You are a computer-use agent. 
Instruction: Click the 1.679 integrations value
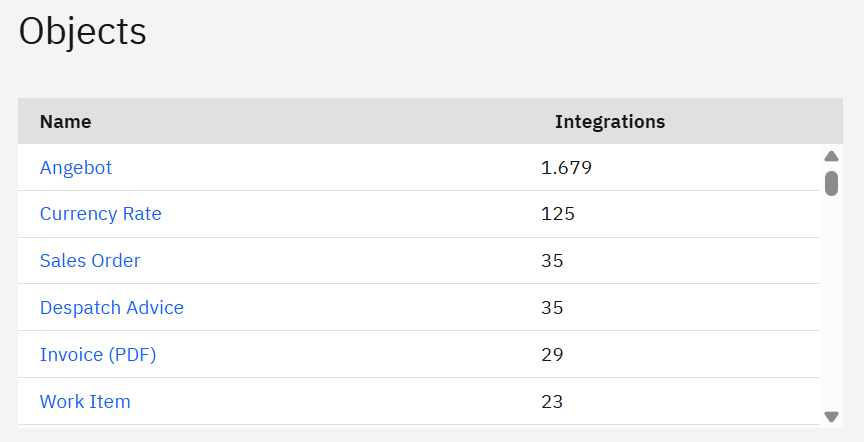click(x=566, y=168)
